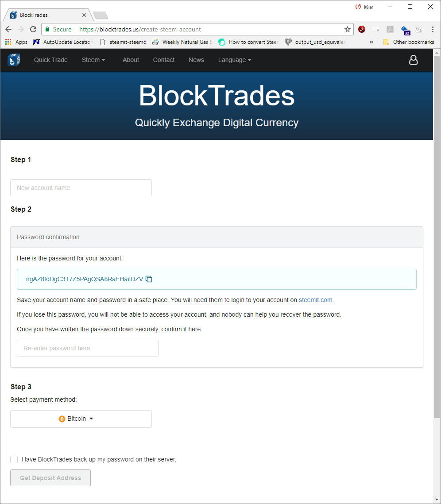
Task: Click the WordPress extension icon
Action: (x=418, y=29)
